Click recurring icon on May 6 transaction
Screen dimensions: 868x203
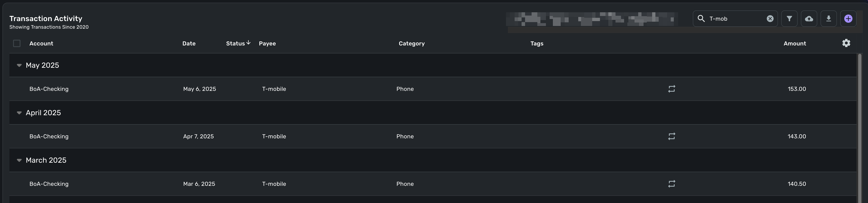[672, 89]
